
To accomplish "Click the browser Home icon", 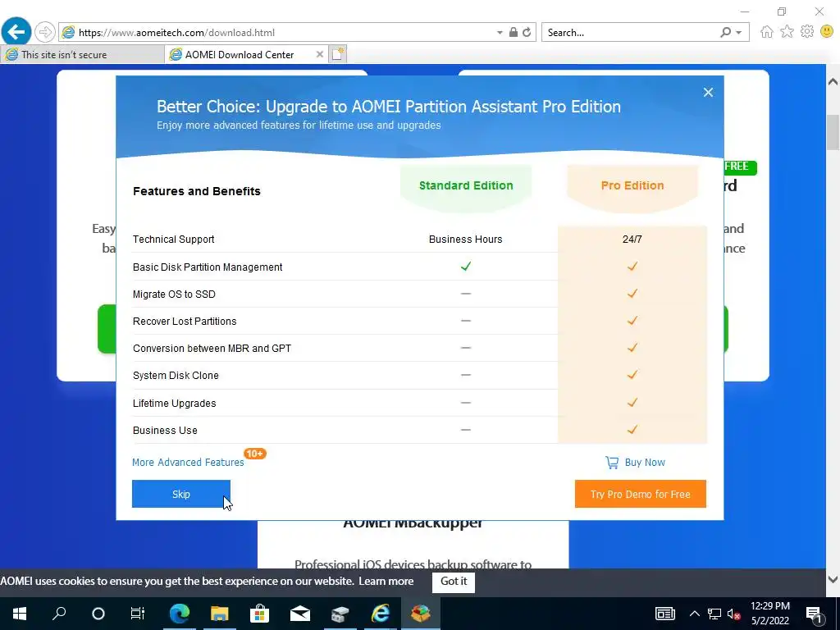I will [767, 32].
